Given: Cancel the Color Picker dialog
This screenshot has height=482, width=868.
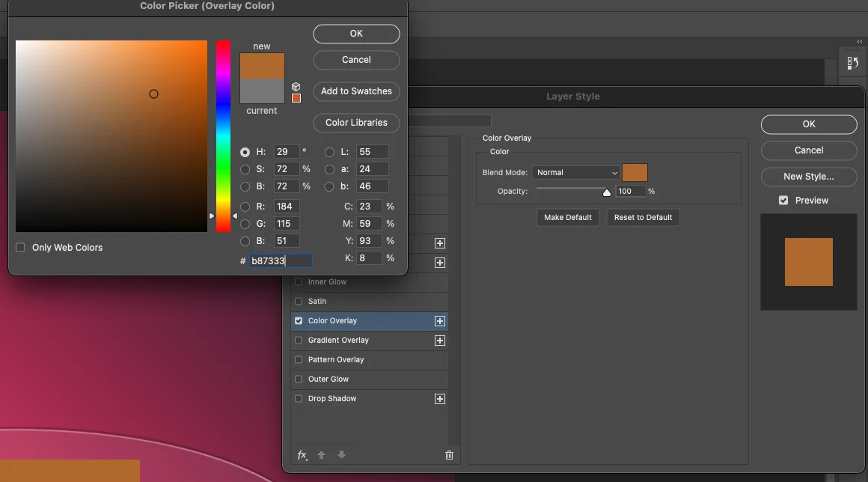Looking at the screenshot, I should click(356, 60).
